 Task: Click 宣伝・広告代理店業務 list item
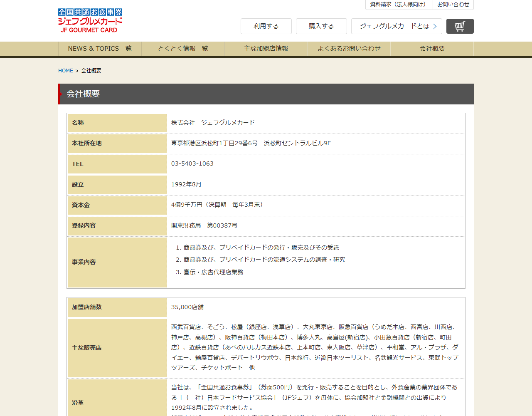(x=214, y=272)
